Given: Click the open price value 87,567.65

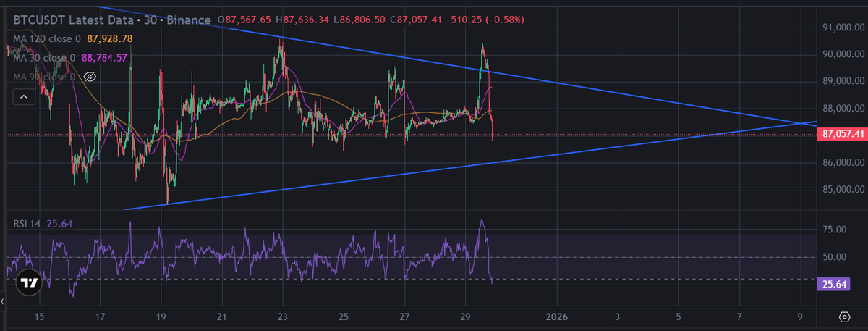Looking at the screenshot, I should pos(248,20).
